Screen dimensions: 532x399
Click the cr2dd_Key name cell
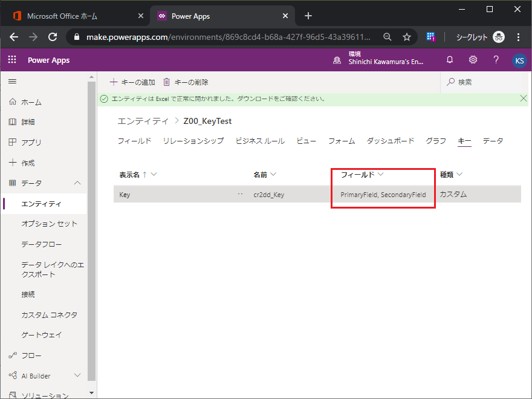click(268, 195)
